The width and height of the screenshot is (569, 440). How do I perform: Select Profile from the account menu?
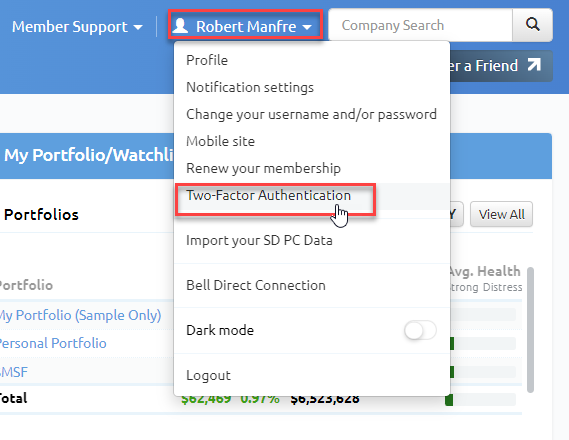tap(207, 60)
